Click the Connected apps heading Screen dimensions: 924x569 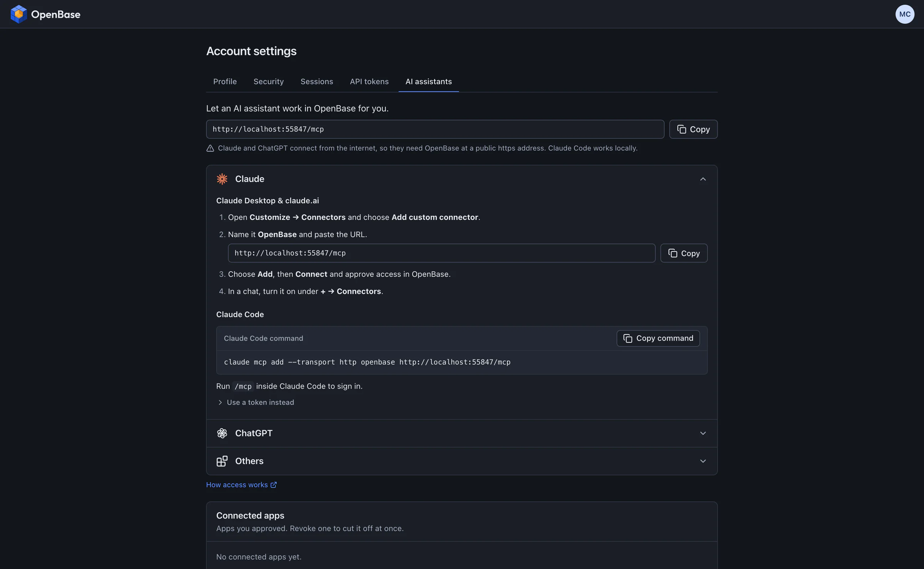click(x=250, y=515)
